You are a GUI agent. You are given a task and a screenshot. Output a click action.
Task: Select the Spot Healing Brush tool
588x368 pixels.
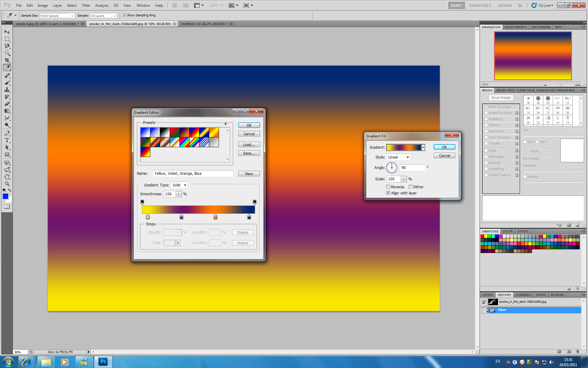(x=7, y=75)
